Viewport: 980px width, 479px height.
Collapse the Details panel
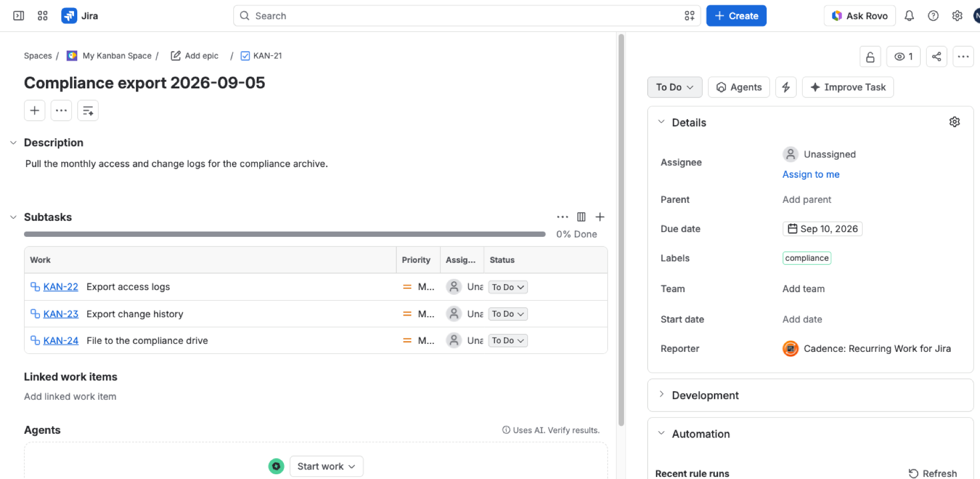pos(661,122)
